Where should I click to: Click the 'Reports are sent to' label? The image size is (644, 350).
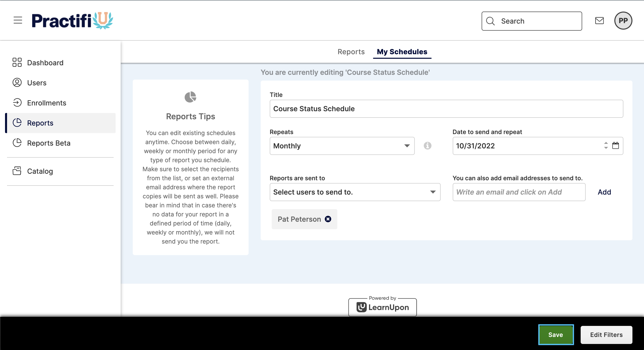pos(297,178)
